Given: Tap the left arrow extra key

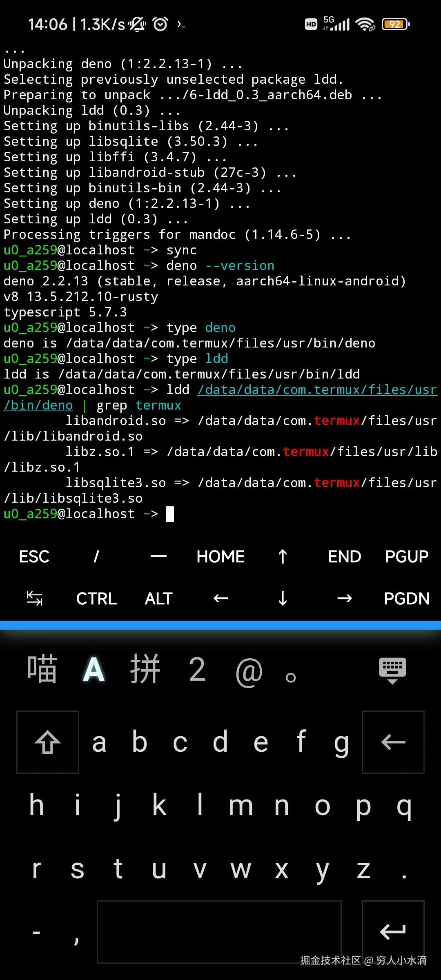Looking at the screenshot, I should point(220,599).
